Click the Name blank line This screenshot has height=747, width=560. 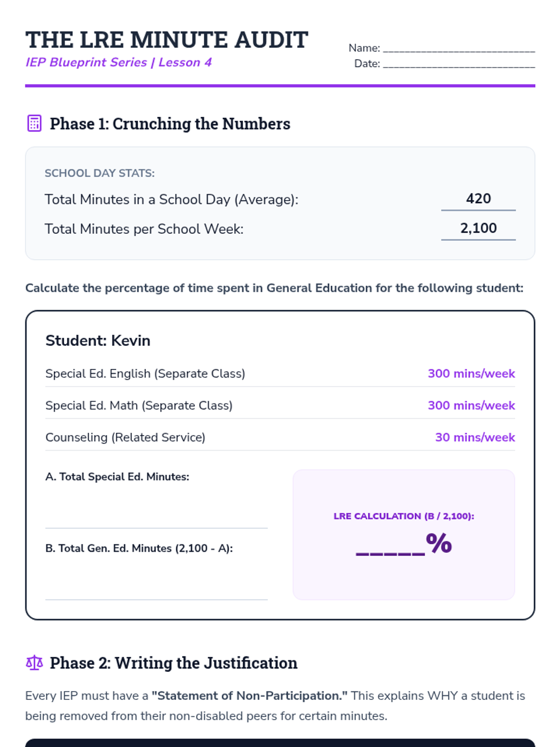click(x=459, y=49)
